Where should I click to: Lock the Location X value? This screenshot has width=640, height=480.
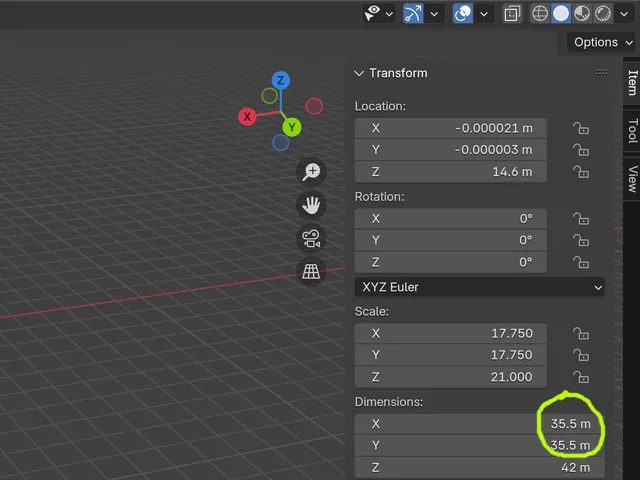tap(581, 129)
